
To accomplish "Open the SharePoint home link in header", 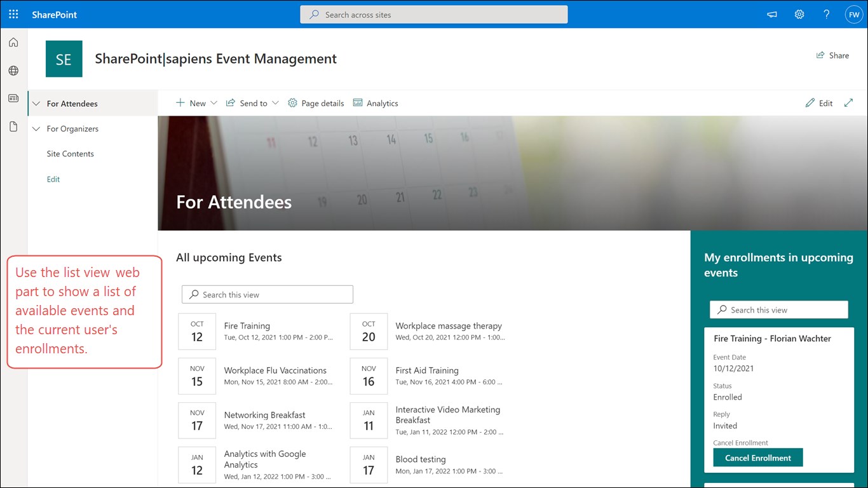I will coord(55,14).
